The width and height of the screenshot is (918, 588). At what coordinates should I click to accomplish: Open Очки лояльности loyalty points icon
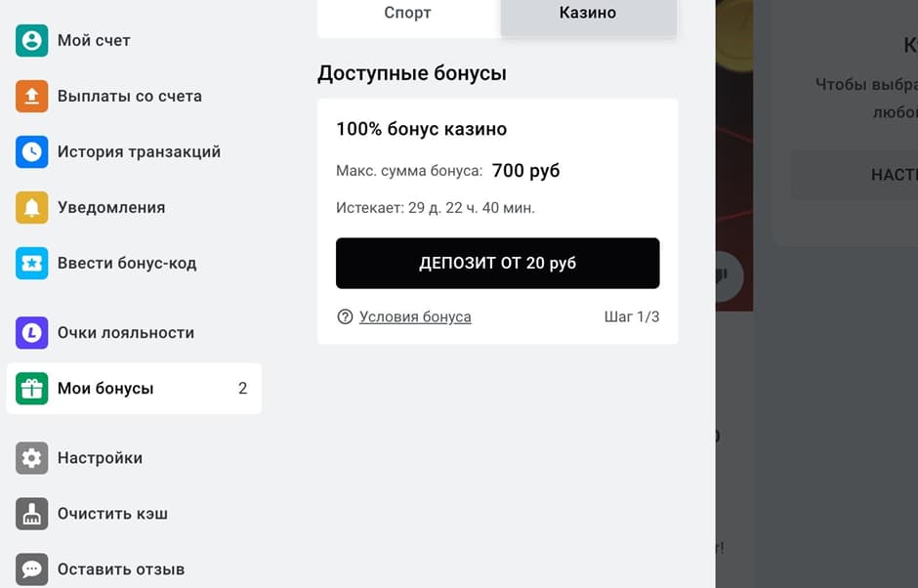pos(30,332)
